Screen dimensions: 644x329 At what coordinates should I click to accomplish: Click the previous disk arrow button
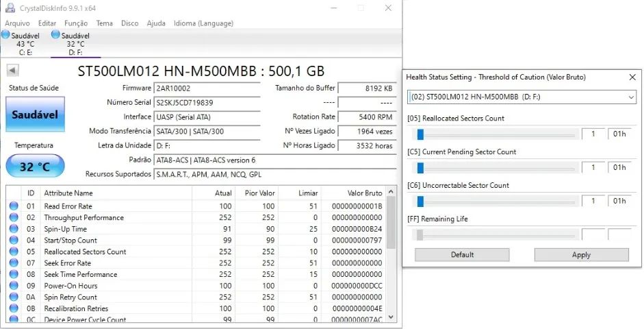[x=12, y=71]
